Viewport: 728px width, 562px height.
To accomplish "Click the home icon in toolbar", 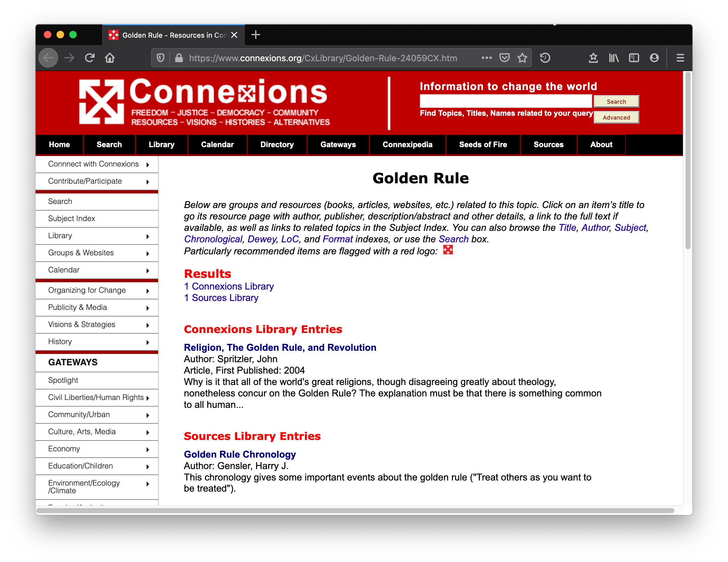I will [x=110, y=58].
